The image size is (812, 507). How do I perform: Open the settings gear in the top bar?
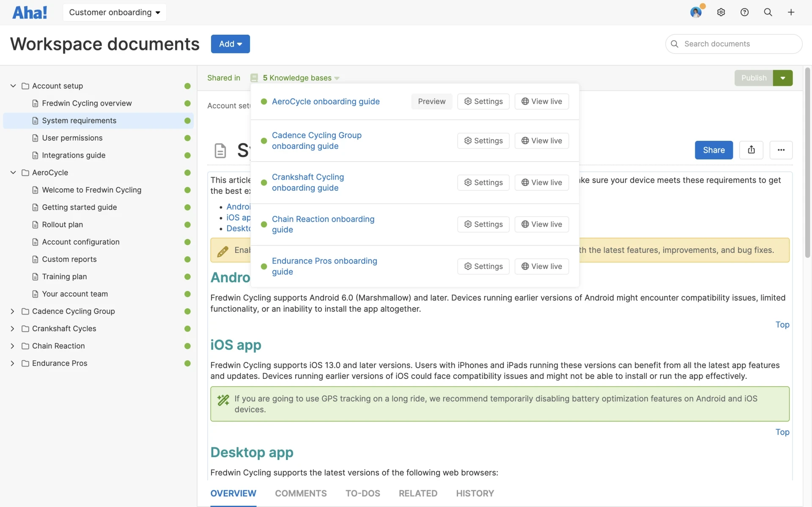(721, 12)
